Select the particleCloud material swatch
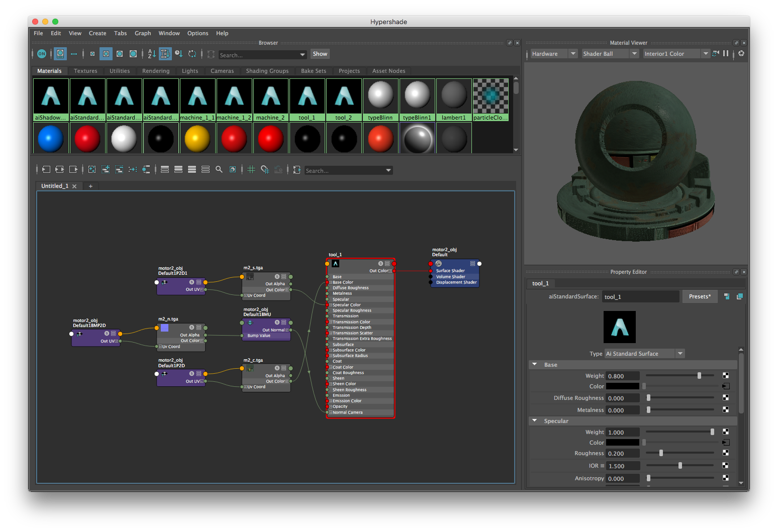The height and width of the screenshot is (532, 778). point(491,100)
